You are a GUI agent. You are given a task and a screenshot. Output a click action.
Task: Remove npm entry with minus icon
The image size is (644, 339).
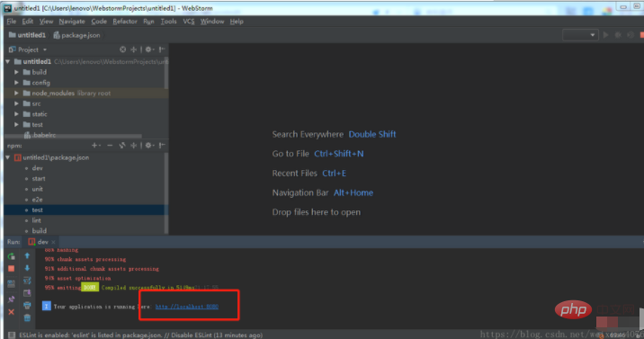pos(110,146)
